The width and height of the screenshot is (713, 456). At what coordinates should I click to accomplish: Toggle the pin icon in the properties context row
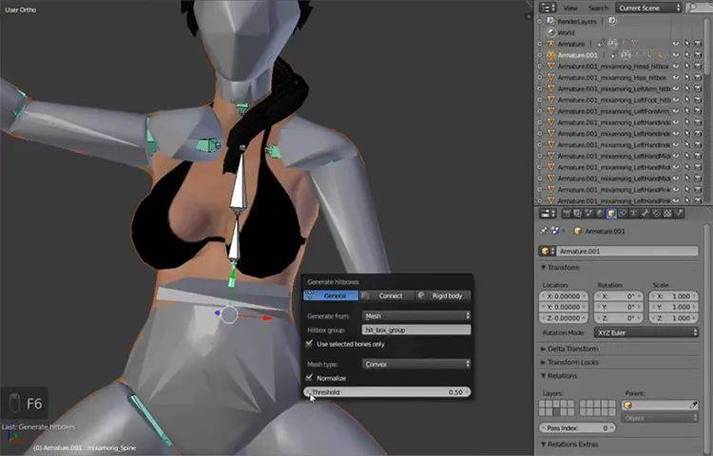pyautogui.click(x=544, y=231)
